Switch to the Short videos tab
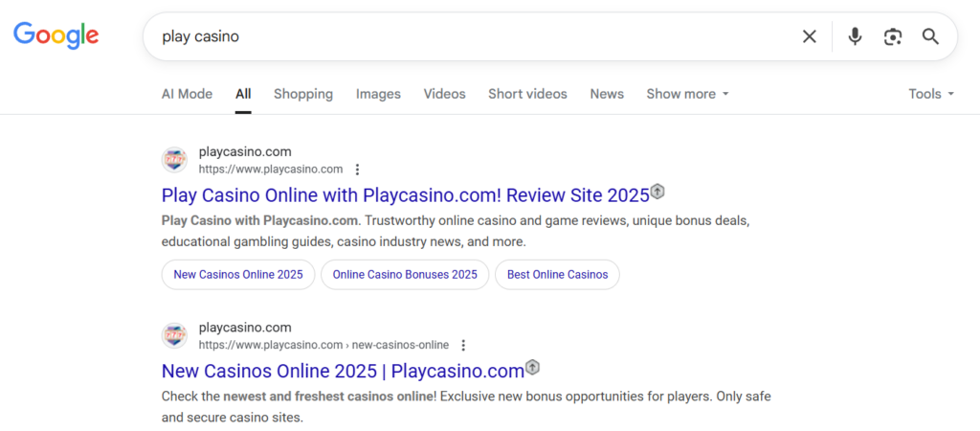This screenshot has width=980, height=431. click(527, 94)
